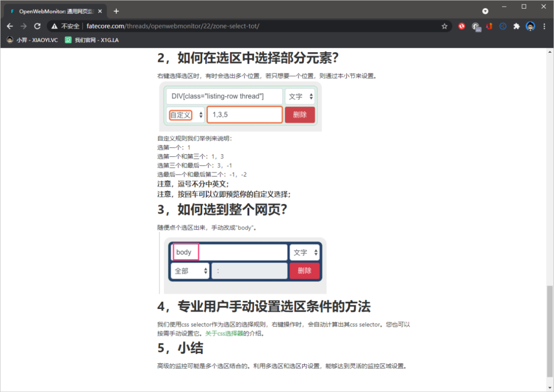Open a new browser tab

tap(116, 11)
